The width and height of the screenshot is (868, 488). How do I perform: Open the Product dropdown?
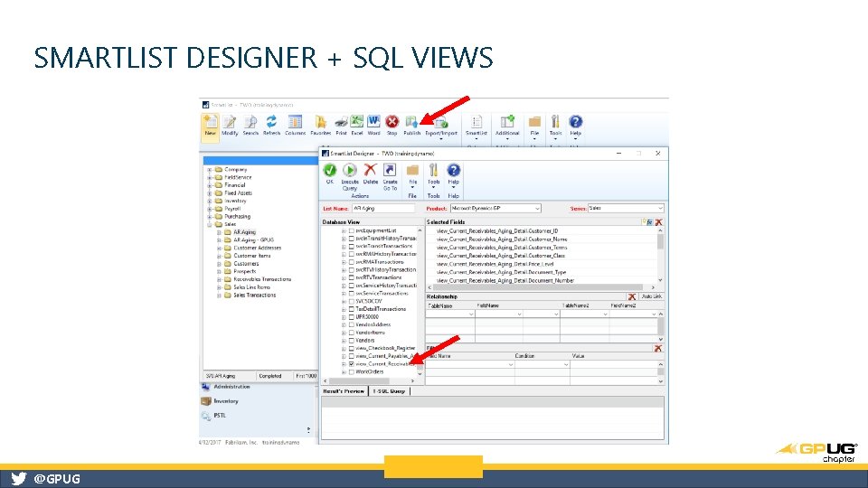pos(537,209)
